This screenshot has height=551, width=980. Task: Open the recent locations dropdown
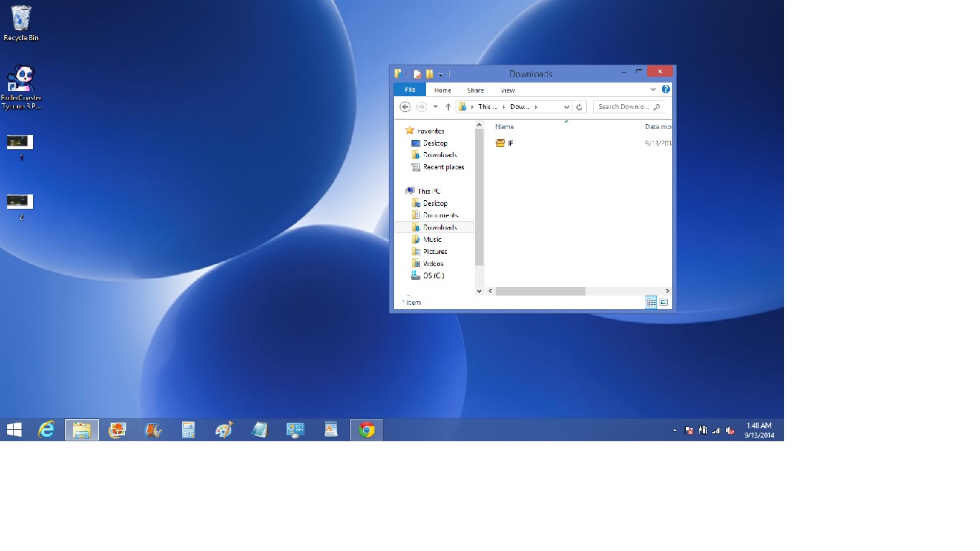click(435, 107)
